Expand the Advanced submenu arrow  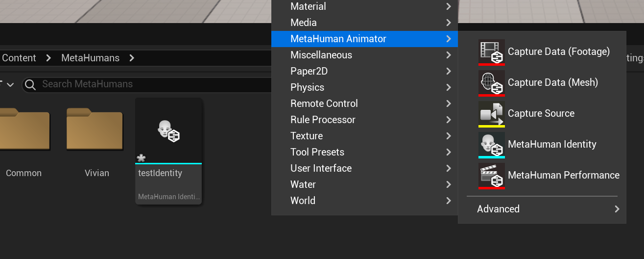[617, 209]
